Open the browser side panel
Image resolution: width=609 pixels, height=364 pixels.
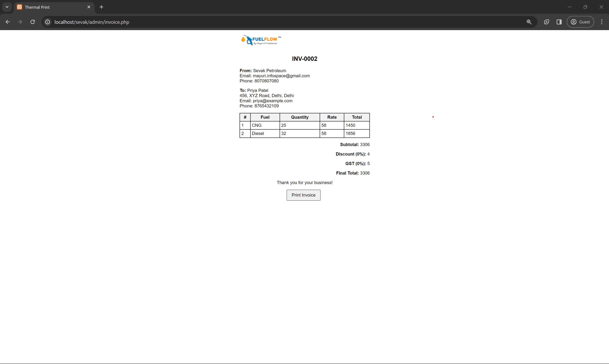tap(559, 22)
